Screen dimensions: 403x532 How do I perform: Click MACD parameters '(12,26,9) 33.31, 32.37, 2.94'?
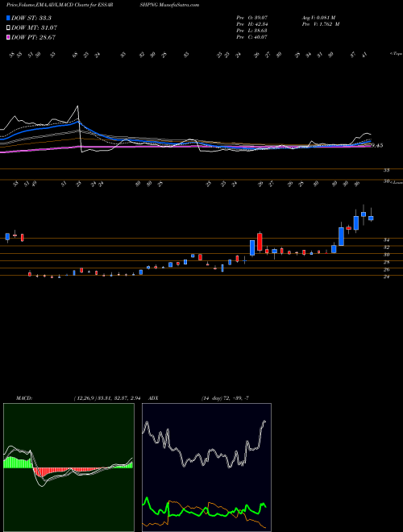[x=107, y=398]
